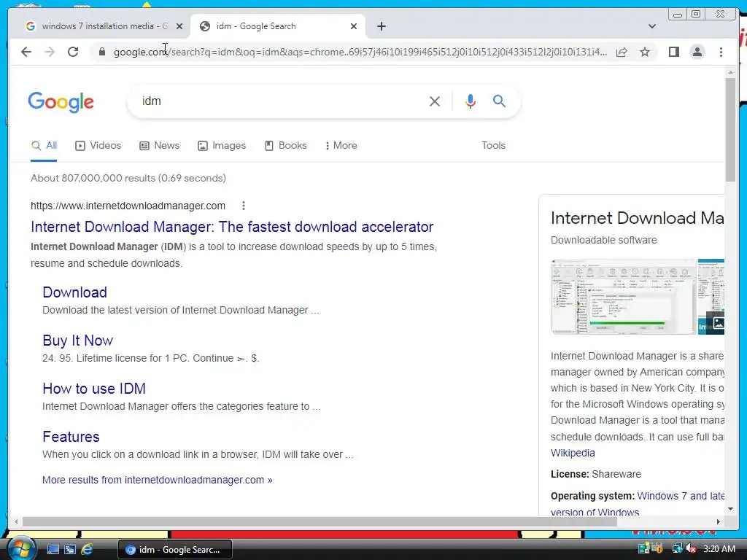Screen dimensions: 747x560
Task: Click the https://www.internetdownloadmanager.com URL text
Action: click(128, 206)
